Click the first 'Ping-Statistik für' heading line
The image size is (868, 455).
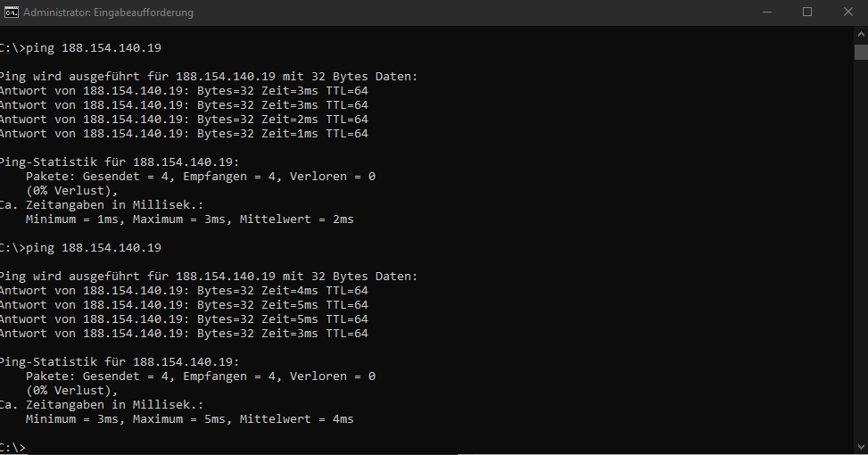point(120,162)
